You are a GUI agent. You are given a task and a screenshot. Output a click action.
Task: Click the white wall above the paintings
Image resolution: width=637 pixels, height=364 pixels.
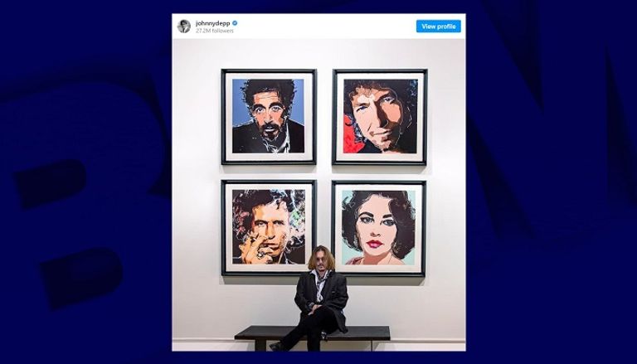click(318, 54)
